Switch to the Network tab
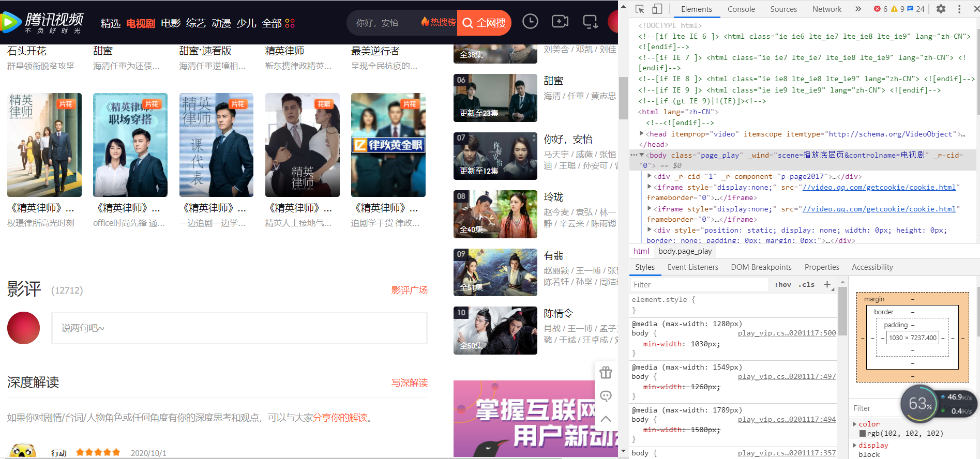 [x=827, y=9]
